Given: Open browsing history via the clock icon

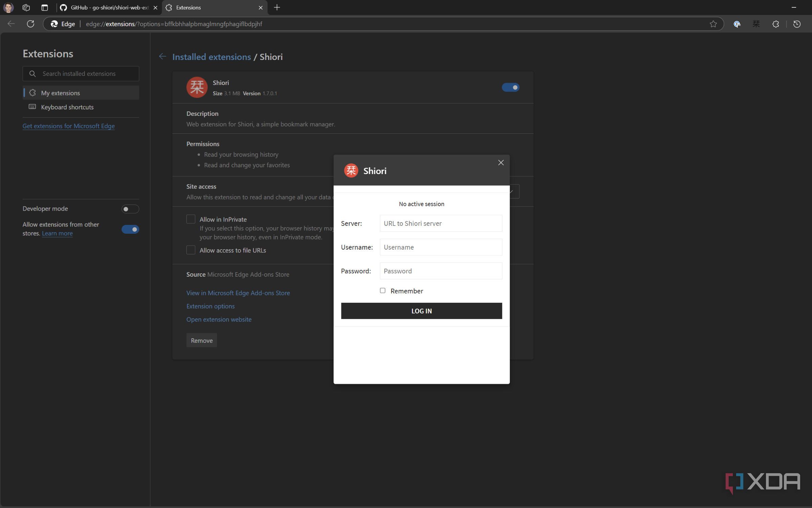Looking at the screenshot, I should pos(797,24).
